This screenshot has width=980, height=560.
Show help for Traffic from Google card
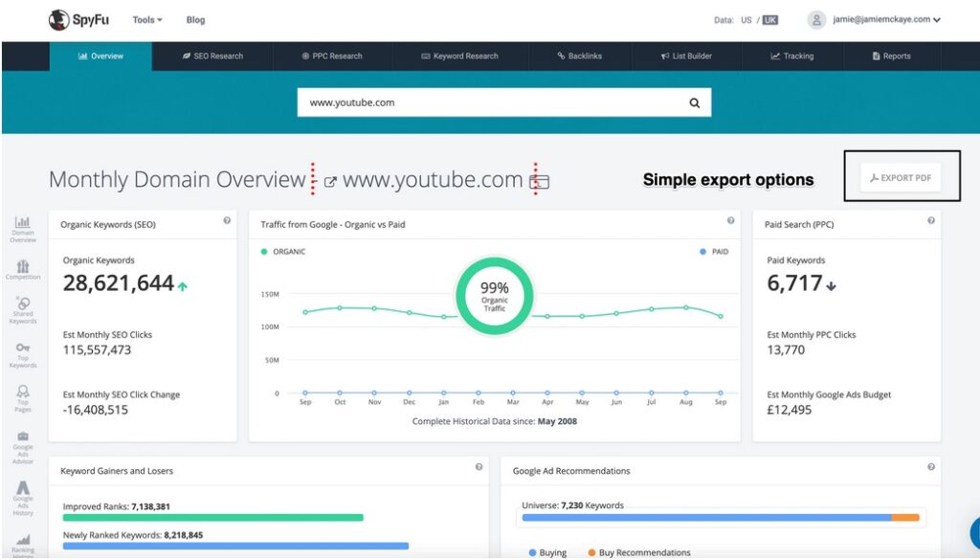coord(730,220)
